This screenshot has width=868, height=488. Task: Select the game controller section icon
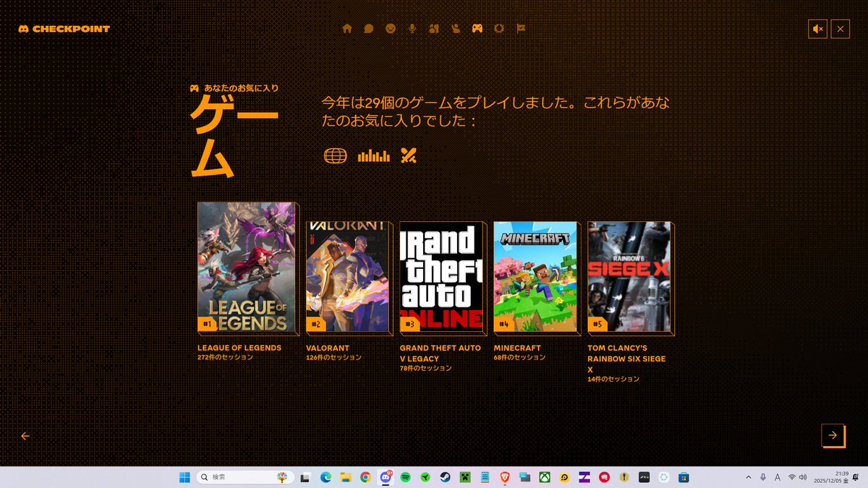coord(477,29)
